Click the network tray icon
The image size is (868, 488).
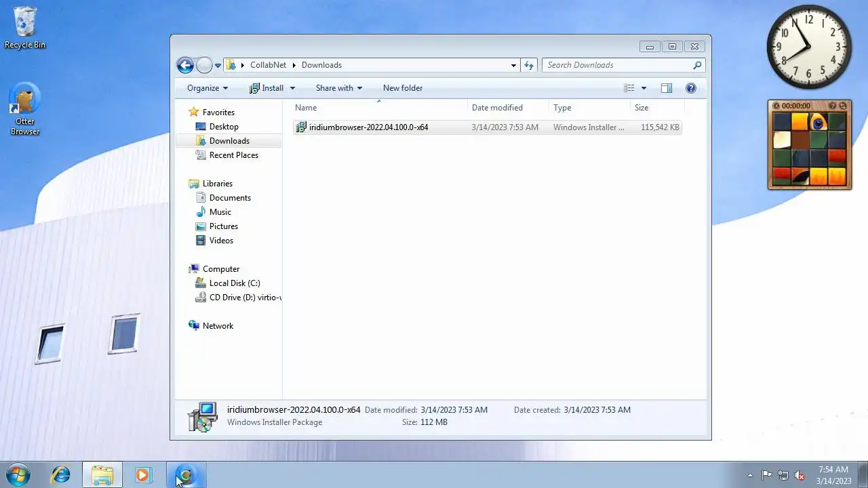[x=783, y=475]
